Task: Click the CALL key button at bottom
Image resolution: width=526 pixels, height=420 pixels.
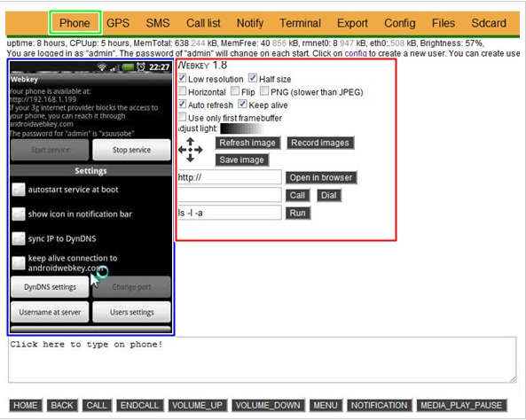Action: click(x=97, y=405)
